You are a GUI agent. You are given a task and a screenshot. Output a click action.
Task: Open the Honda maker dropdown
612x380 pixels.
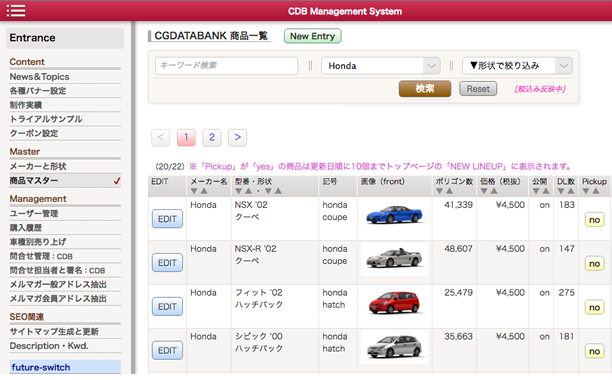(381, 66)
